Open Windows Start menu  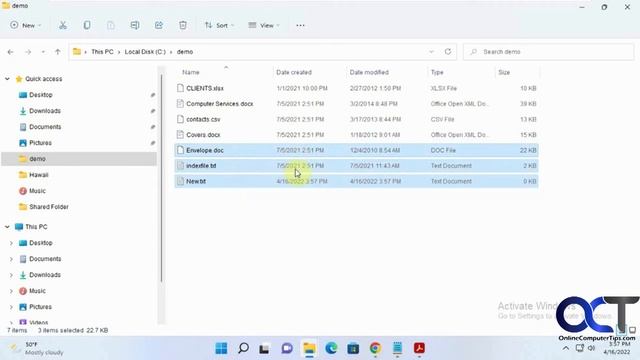pyautogui.click(x=221, y=348)
